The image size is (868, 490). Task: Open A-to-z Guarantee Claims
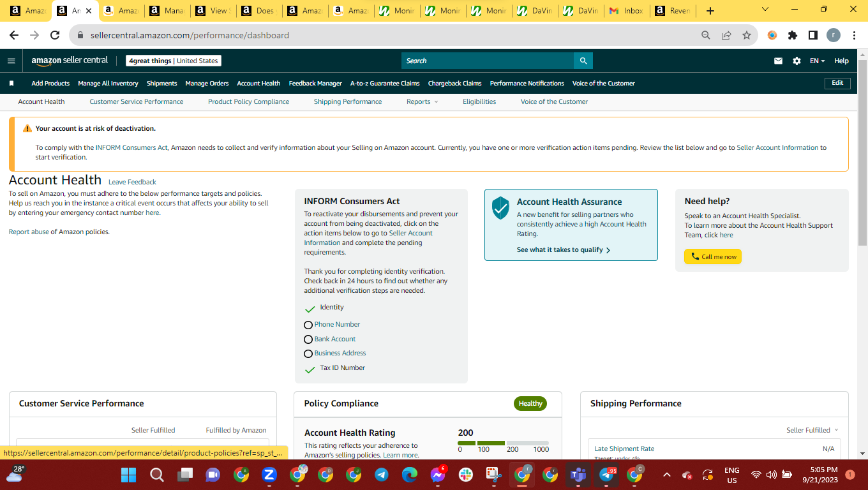coord(385,84)
